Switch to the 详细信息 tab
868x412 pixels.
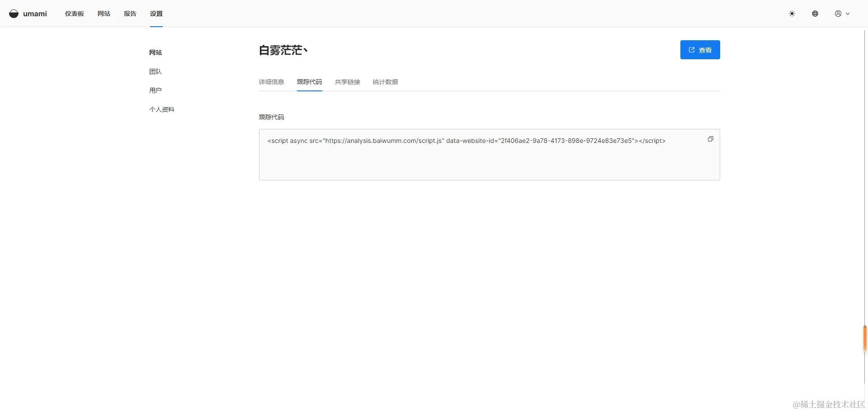coord(271,82)
